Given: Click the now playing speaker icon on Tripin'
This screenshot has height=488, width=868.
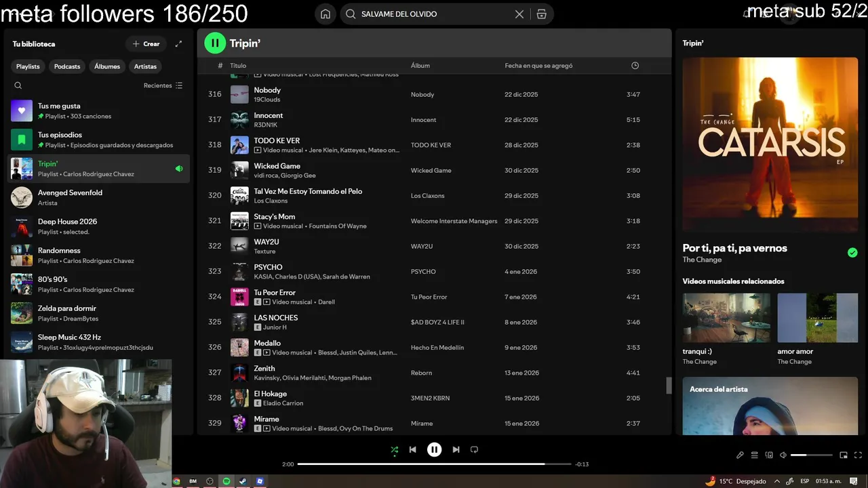Looking at the screenshot, I should point(179,169).
